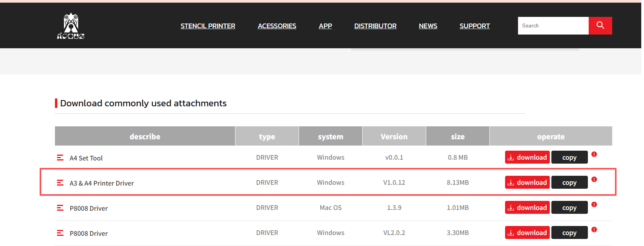Click red alert icon for A4 Set Tool
The image size is (644, 246).
[x=594, y=154]
